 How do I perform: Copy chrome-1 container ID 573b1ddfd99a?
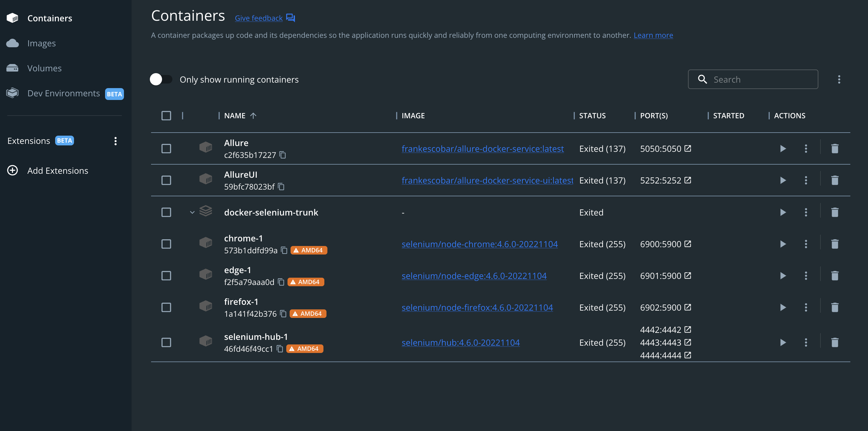click(284, 250)
